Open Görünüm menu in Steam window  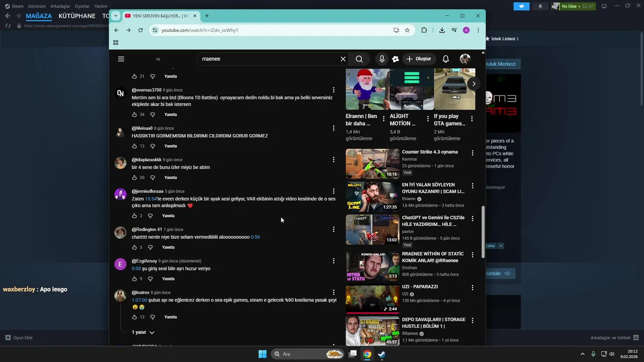click(37, 6)
